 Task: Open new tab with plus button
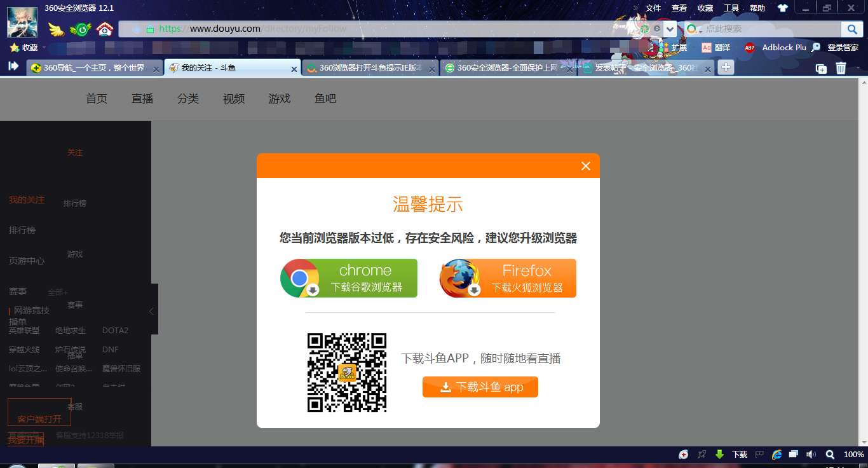click(726, 67)
